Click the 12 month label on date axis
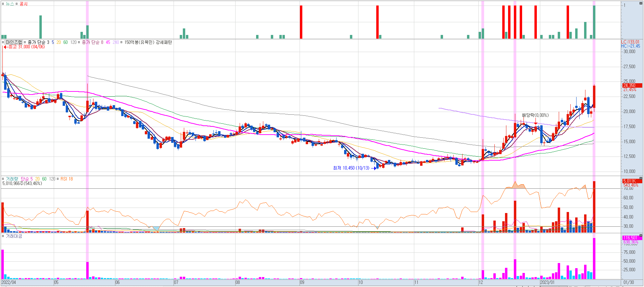 click(481, 283)
